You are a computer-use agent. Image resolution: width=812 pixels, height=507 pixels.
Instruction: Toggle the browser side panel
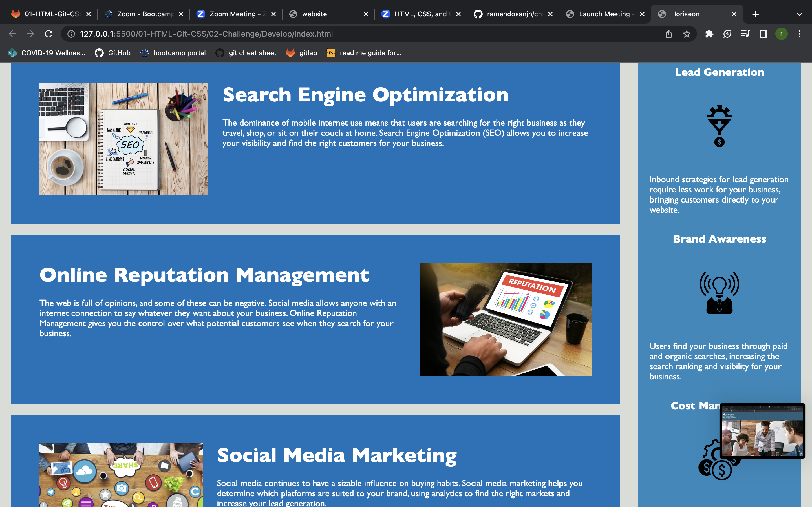763,34
